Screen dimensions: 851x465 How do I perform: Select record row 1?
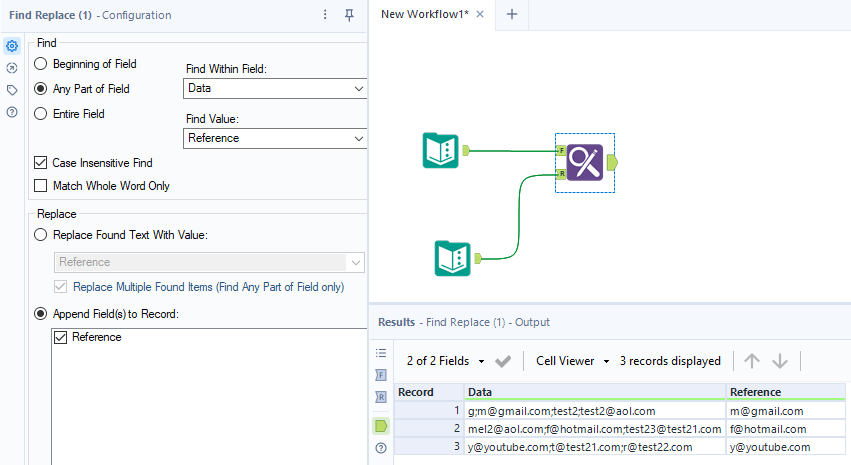429,411
